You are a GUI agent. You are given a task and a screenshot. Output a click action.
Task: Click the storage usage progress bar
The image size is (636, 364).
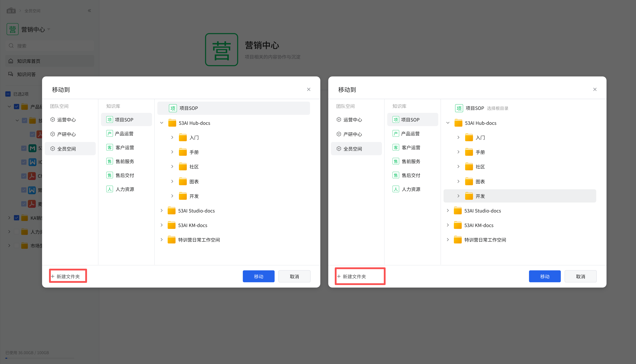pyautogui.click(x=40, y=358)
